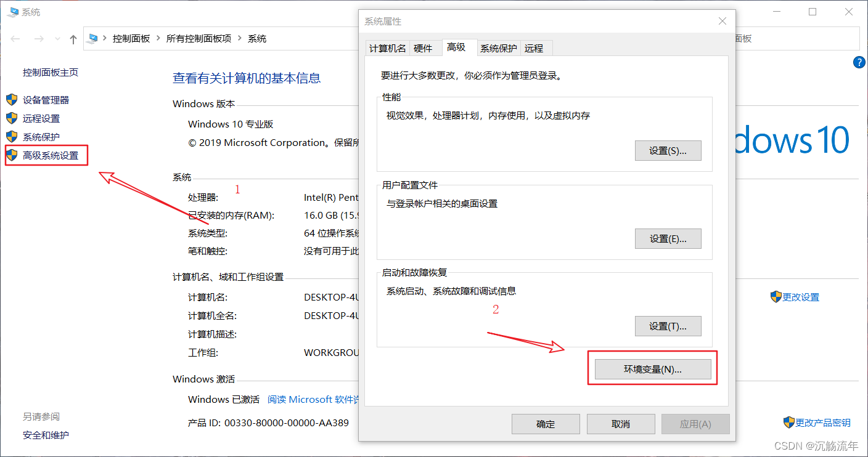Click startup and recovery 设置(T)... button
The width and height of the screenshot is (868, 457).
click(668, 326)
